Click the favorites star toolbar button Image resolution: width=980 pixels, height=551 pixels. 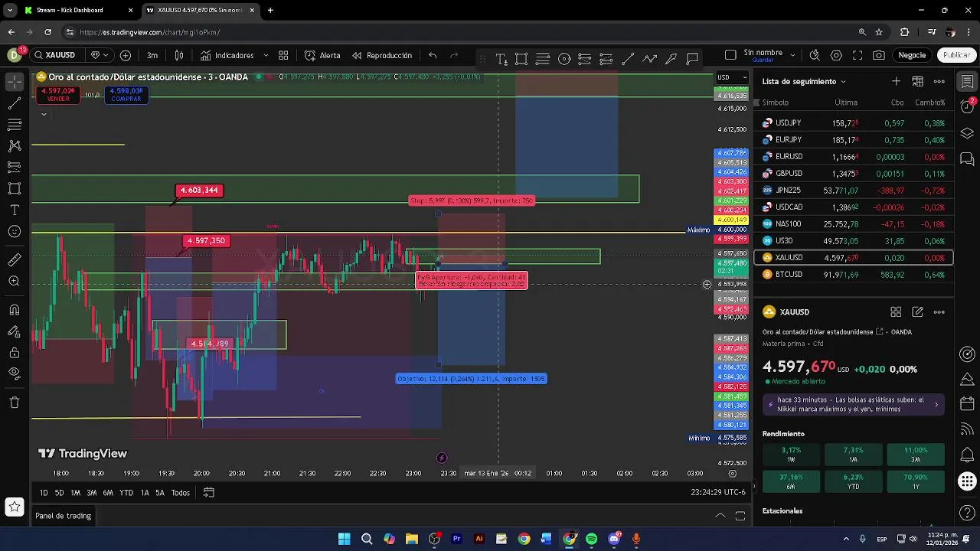coord(15,506)
